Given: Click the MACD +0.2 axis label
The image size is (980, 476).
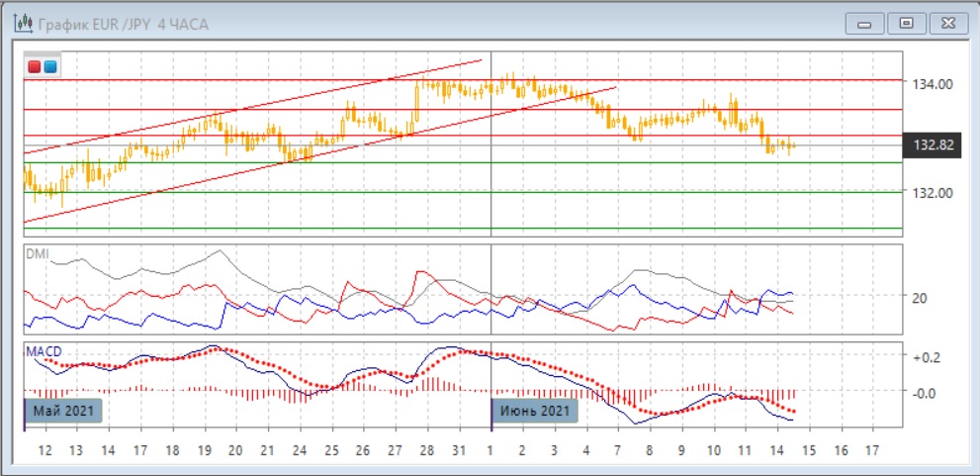Looking at the screenshot, I should coord(926,357).
